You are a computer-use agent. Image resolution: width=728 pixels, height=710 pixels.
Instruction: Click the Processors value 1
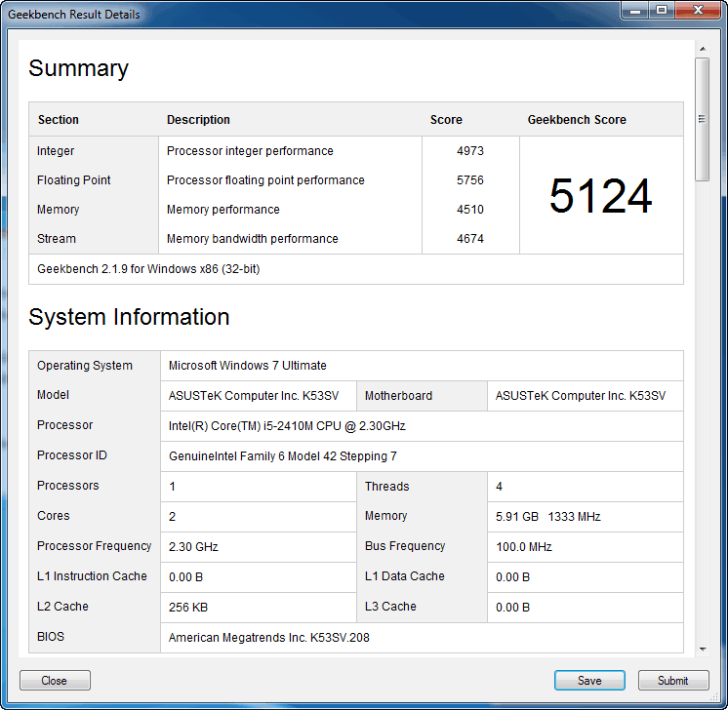pyautogui.click(x=173, y=487)
